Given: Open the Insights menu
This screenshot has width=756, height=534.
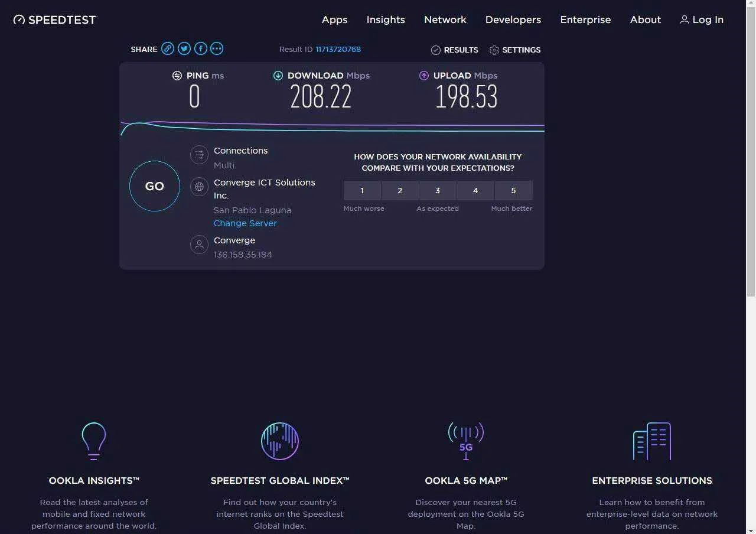Looking at the screenshot, I should [x=386, y=19].
